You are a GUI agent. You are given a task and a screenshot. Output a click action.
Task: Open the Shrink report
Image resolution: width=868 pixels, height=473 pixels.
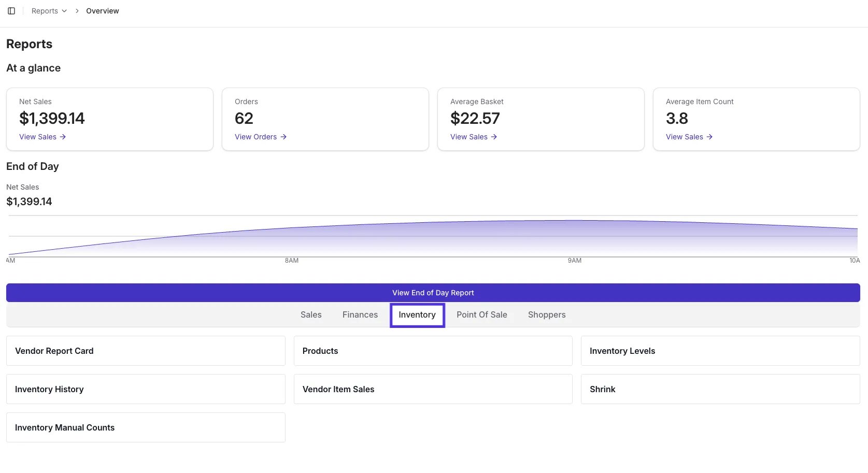pos(720,389)
